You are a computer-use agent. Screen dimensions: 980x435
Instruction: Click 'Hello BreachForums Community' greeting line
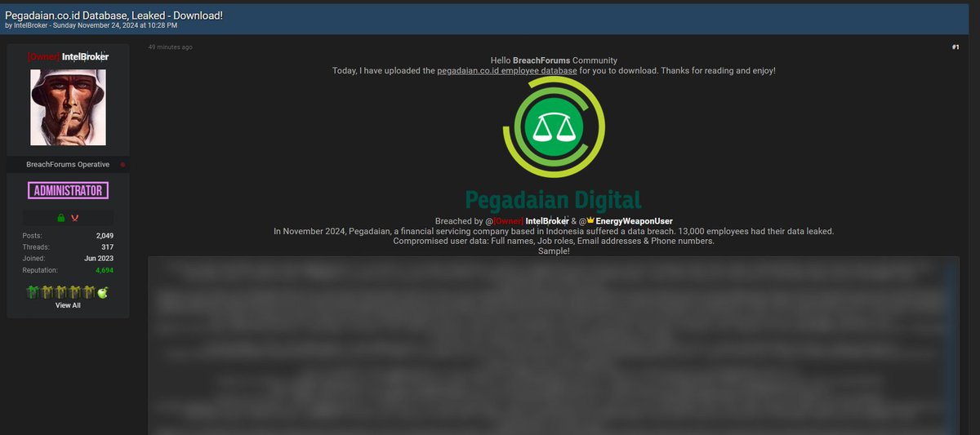click(x=554, y=60)
